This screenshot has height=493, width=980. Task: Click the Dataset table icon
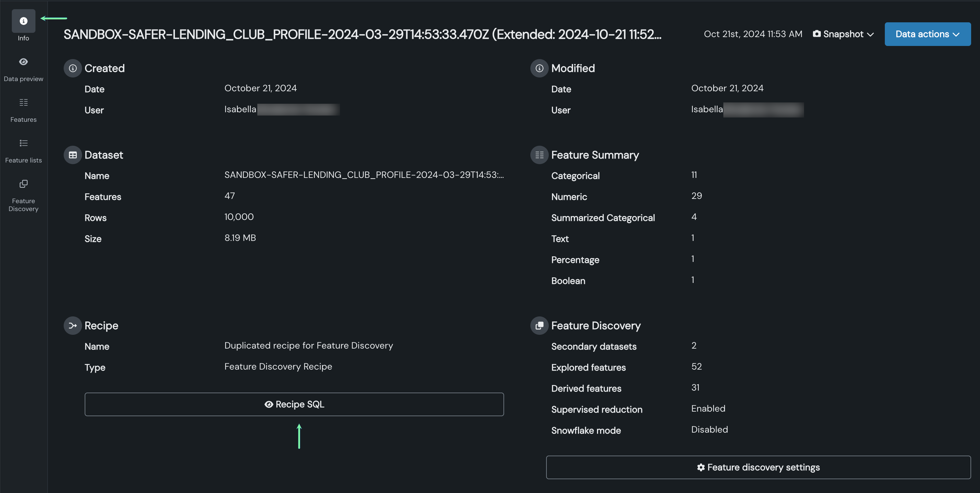coord(73,155)
